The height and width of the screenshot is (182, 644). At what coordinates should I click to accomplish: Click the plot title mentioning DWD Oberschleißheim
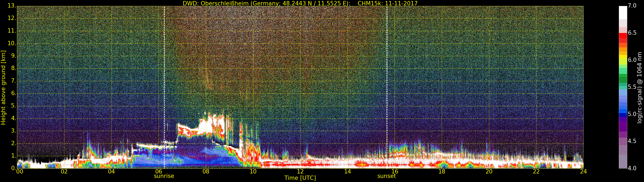[300, 3]
